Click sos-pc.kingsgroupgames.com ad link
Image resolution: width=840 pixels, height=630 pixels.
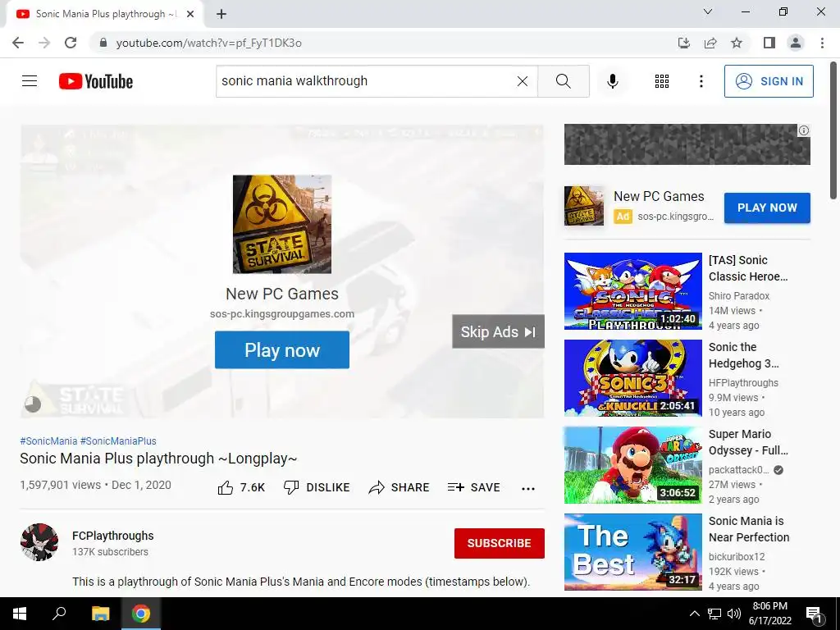[282, 314]
